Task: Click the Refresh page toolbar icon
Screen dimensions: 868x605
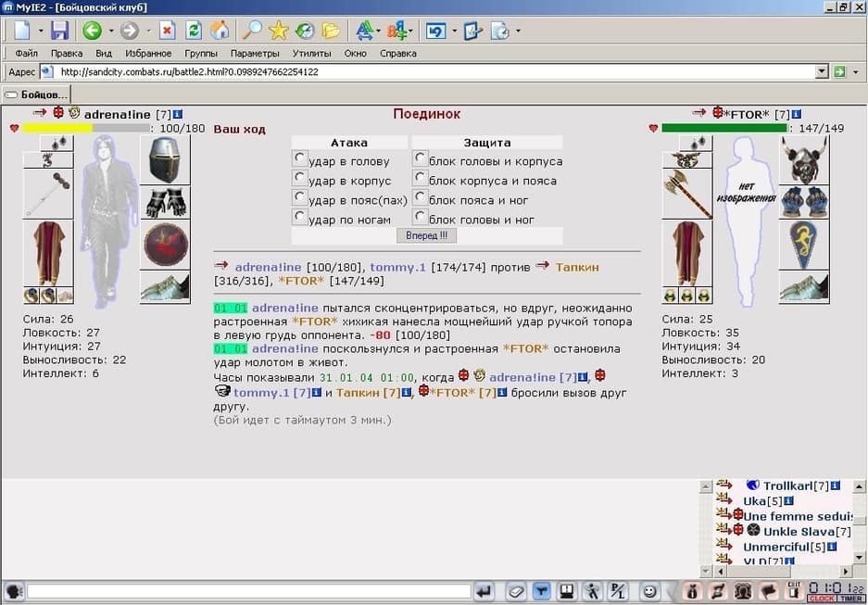Action: click(x=194, y=31)
